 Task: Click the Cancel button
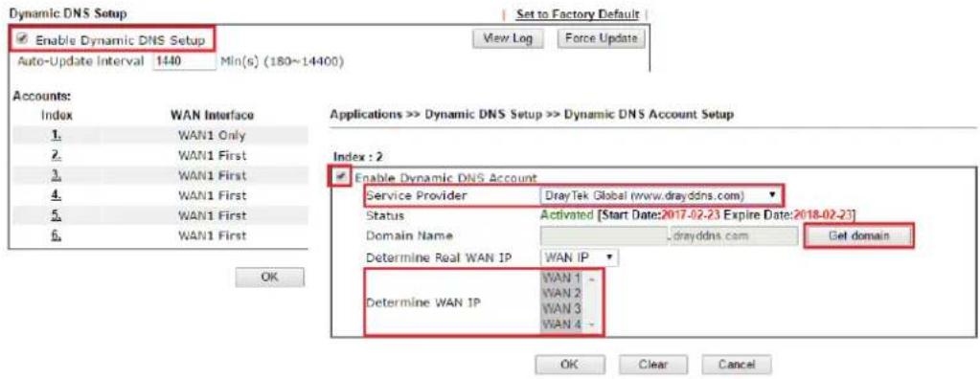coord(737,365)
